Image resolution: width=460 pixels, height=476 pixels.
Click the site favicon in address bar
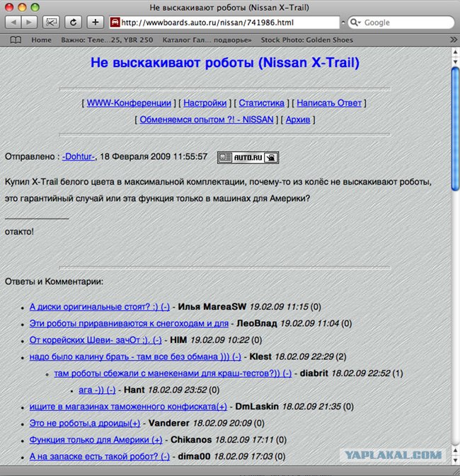click(115, 23)
